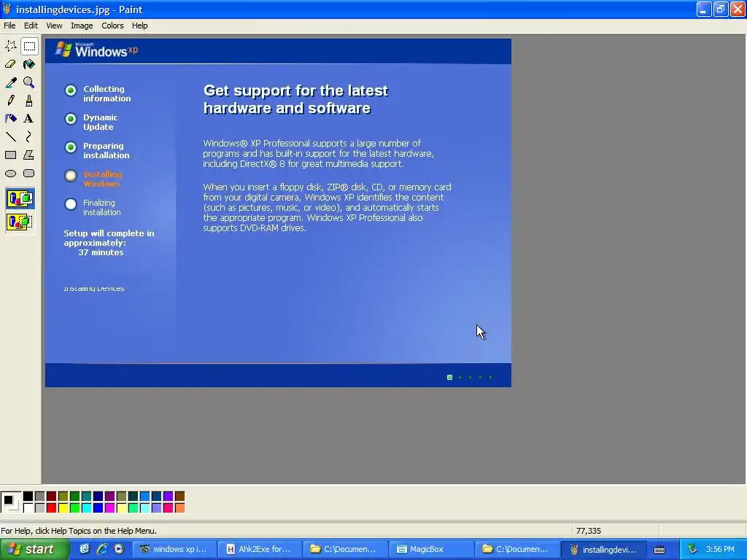Restore down the Paint window
This screenshot has height=560, width=747.
720,9
